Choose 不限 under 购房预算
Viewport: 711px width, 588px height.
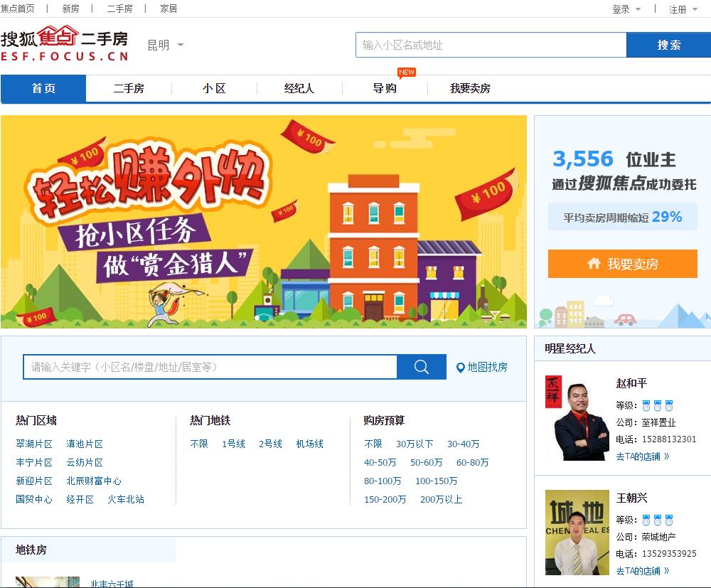373,444
